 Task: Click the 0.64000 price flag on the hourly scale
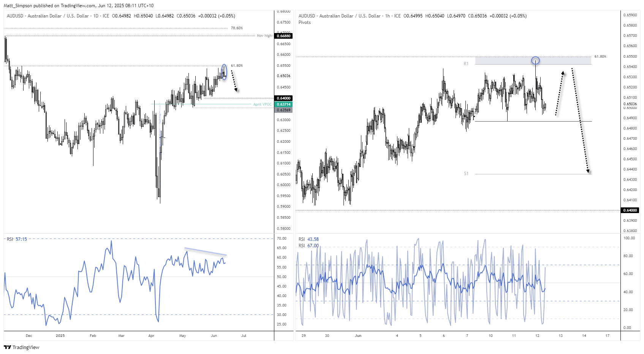tap(630, 210)
